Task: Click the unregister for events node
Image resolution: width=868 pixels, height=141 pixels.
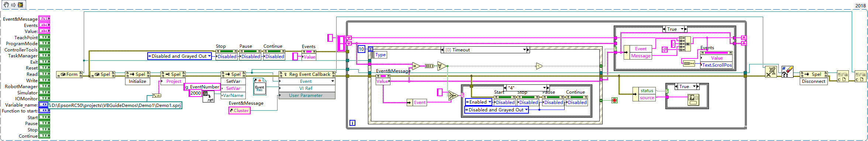Action: 771,72
